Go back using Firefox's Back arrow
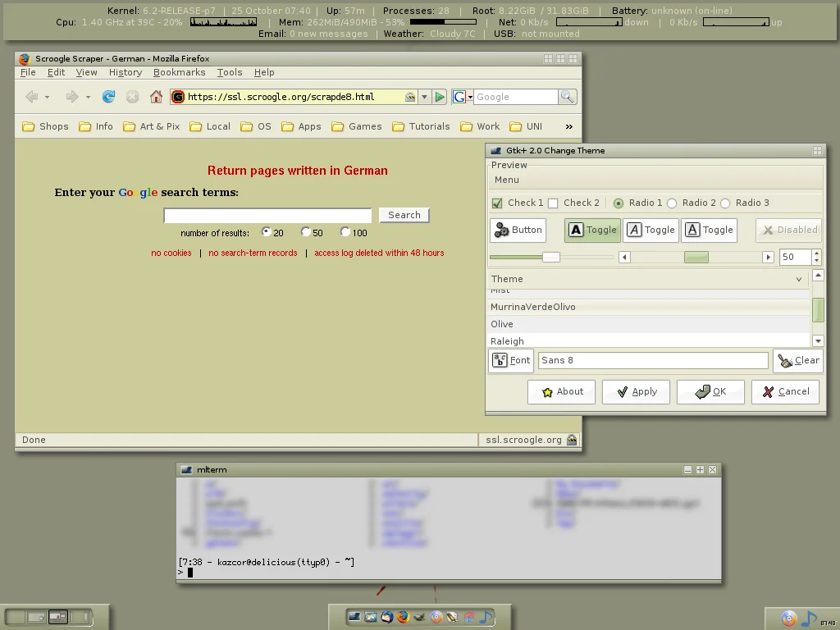 tap(32, 97)
